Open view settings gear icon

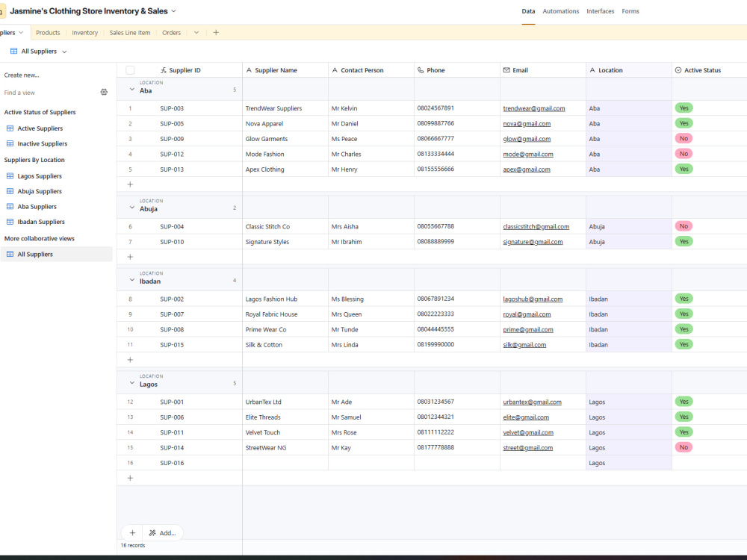pyautogui.click(x=104, y=92)
